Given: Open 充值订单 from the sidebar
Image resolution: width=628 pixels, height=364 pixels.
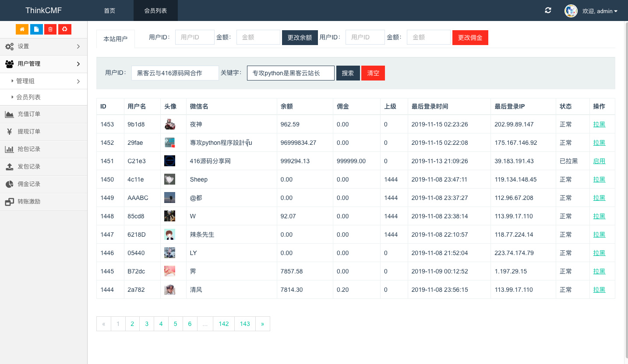Looking at the screenshot, I should (29, 114).
